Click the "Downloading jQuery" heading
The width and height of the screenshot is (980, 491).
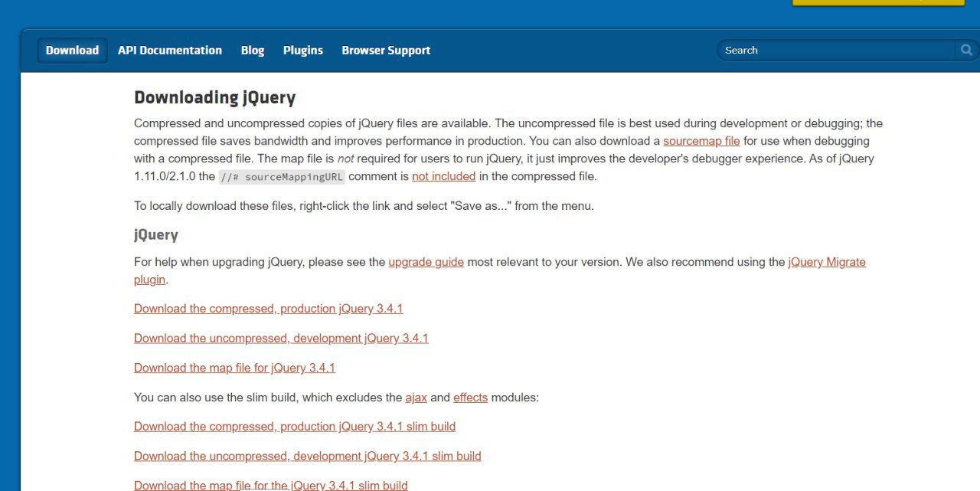(214, 97)
